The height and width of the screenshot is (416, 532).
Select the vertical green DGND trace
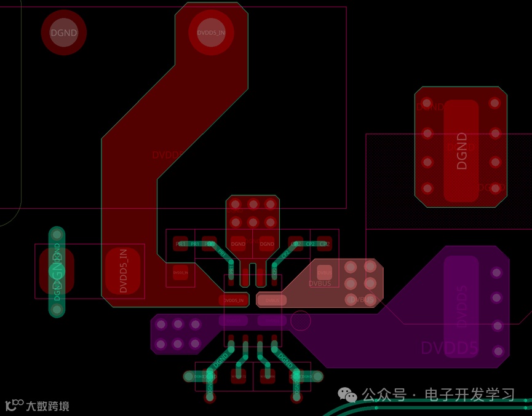[x=57, y=272]
